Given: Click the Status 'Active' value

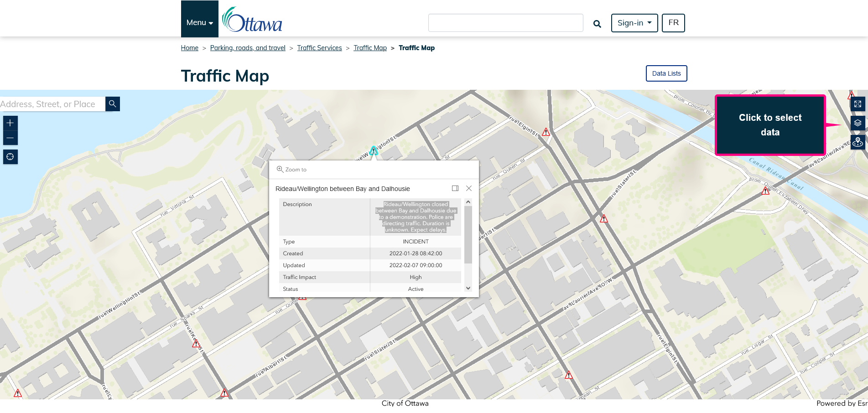Looking at the screenshot, I should (416, 289).
